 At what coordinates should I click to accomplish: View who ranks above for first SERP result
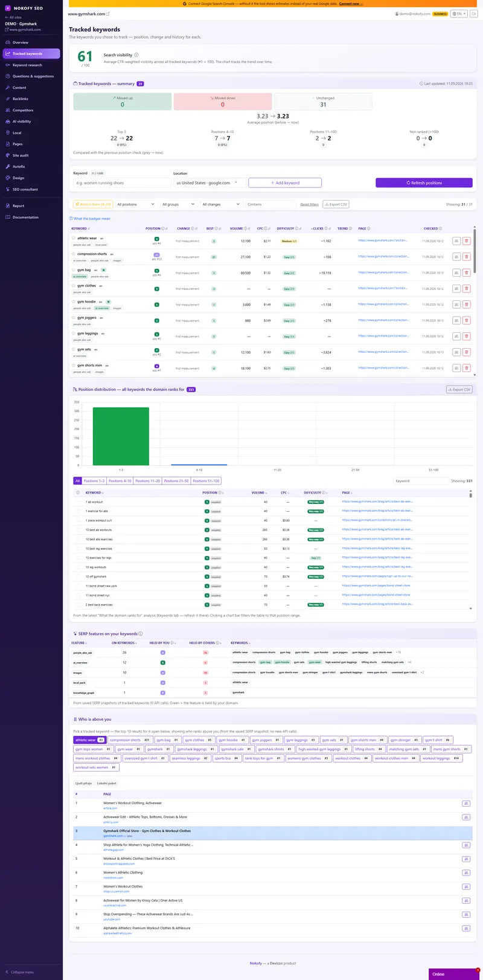coord(465,804)
